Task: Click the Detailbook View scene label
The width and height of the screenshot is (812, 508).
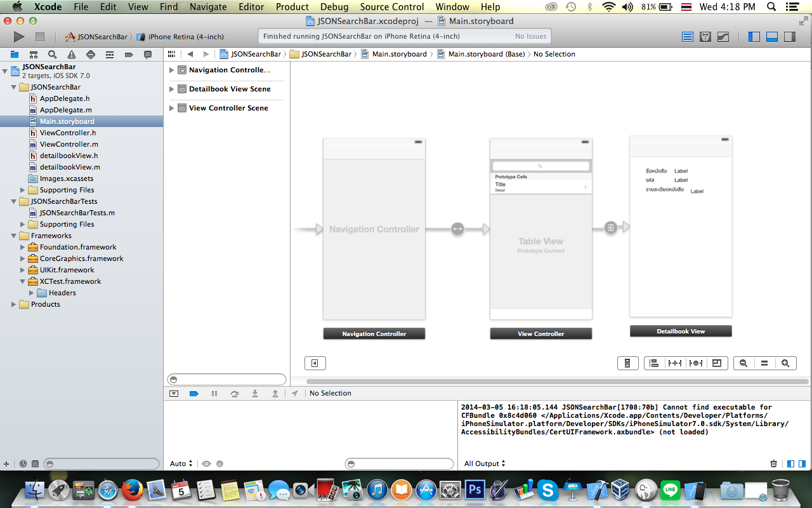Action: [681, 331]
